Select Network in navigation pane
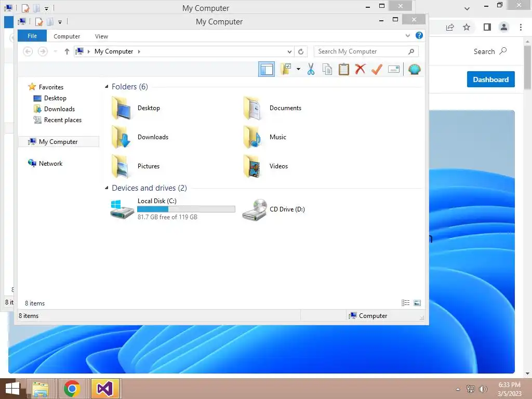 click(x=50, y=164)
